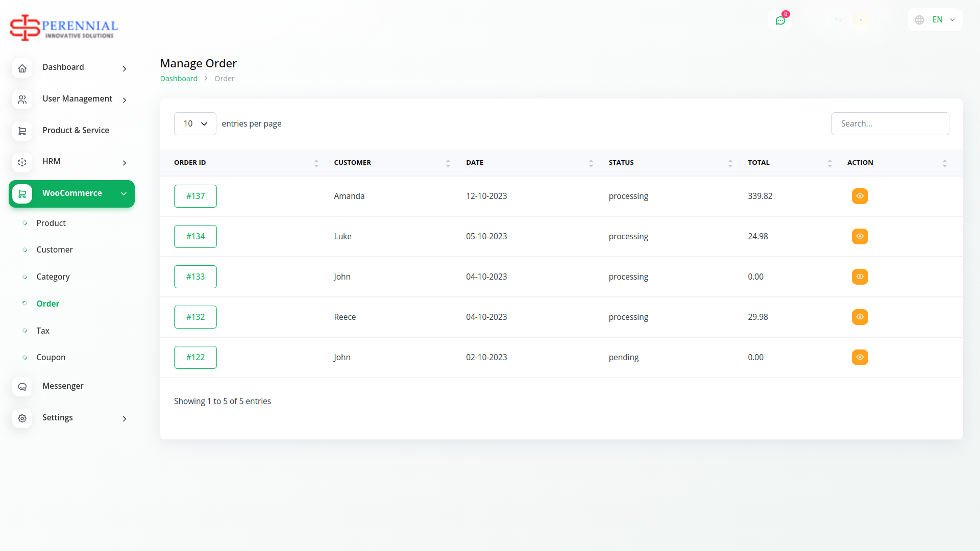Click the Settings gear icon

coord(22,418)
